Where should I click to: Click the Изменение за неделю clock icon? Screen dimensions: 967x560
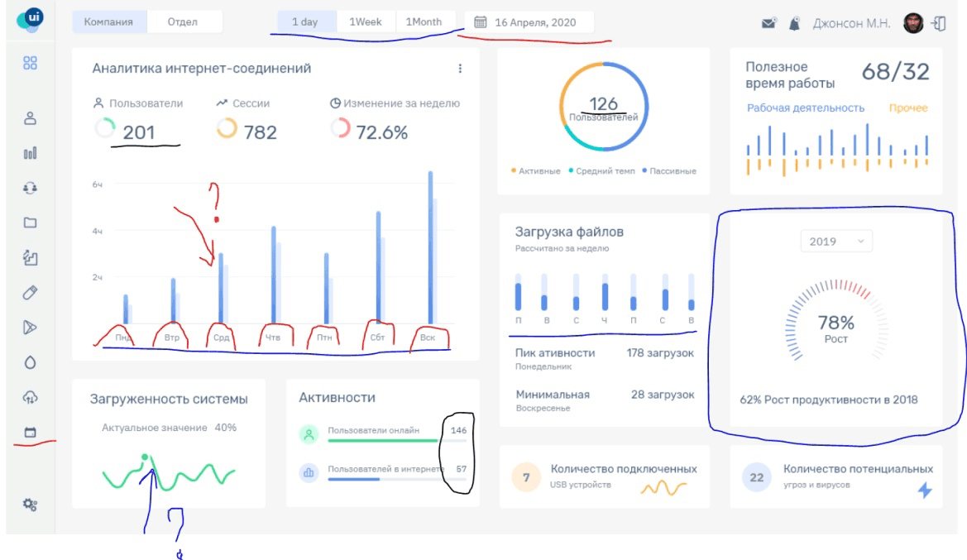(335, 103)
